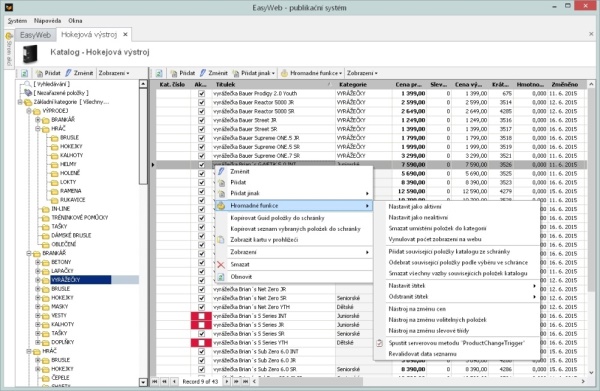
Task: Open the Přidat jinak toolbar dropdown
Action: pos(254,73)
